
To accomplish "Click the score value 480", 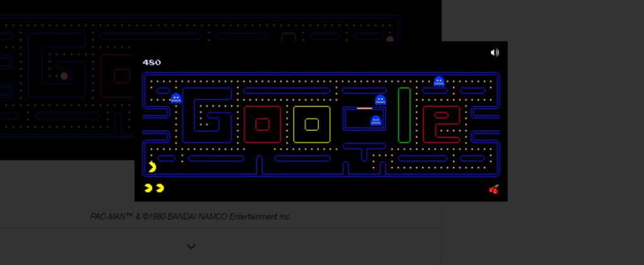I will [x=152, y=62].
